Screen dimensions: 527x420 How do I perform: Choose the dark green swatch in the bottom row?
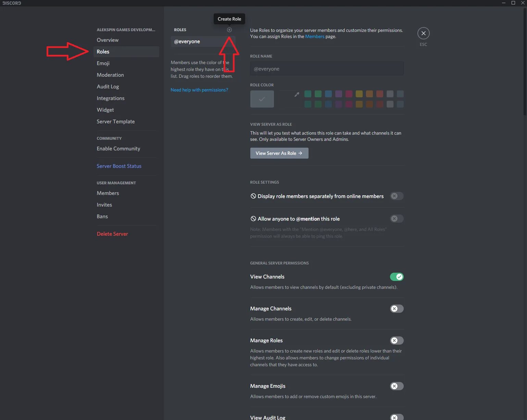318,104
